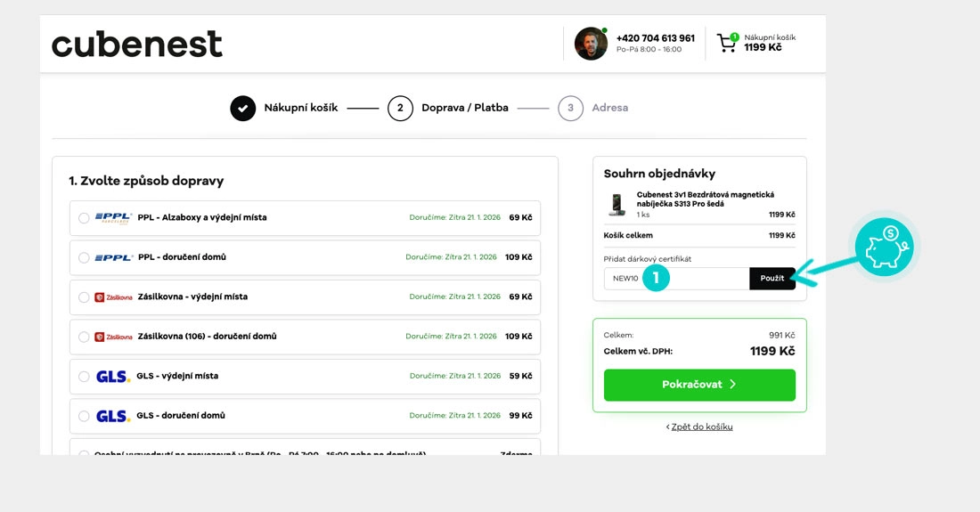Screen dimensions: 980x512
Task: Click the phone number +420 704 613 961
Action: click(655, 38)
